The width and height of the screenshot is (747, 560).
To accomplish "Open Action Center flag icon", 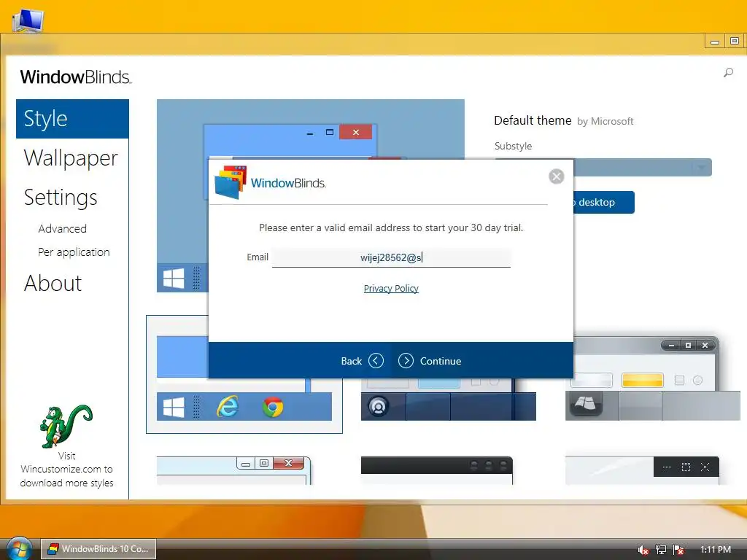I will pyautogui.click(x=678, y=550).
